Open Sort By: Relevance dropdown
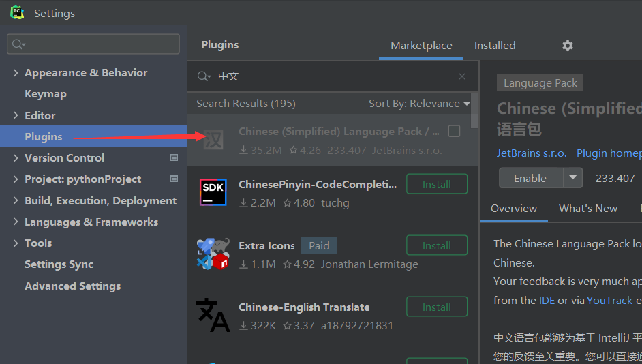This screenshot has width=642, height=364. [419, 104]
